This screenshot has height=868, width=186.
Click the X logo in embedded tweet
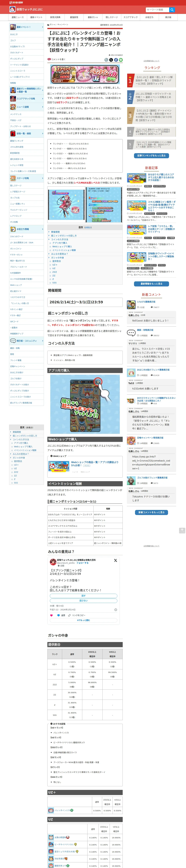115,560
